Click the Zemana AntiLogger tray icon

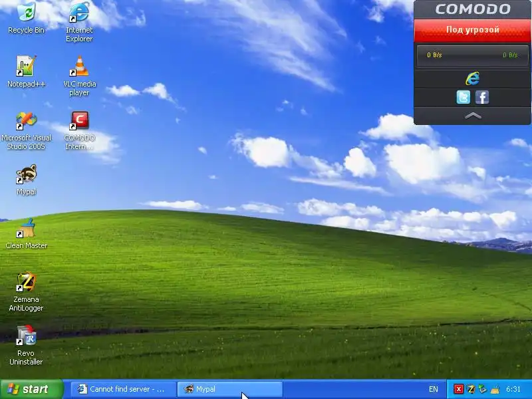[x=471, y=389]
